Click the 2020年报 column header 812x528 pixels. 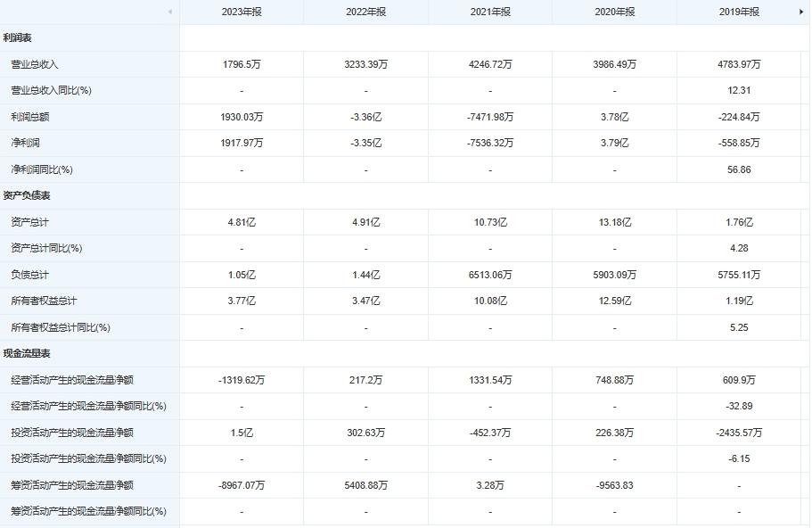tap(614, 12)
